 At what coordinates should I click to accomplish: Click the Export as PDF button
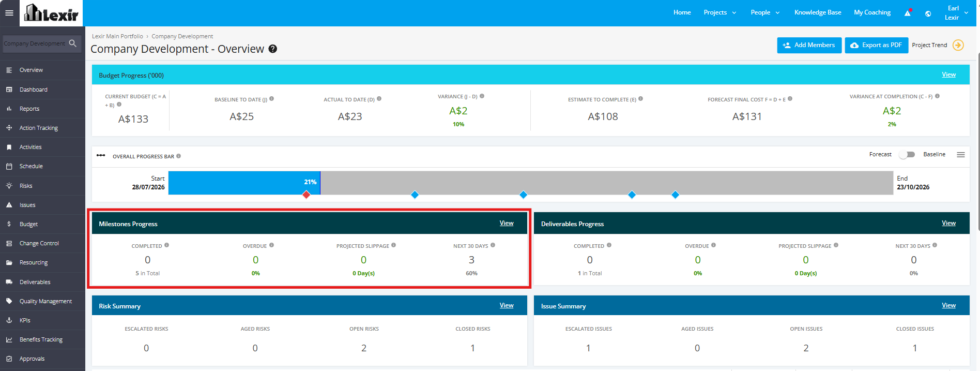pyautogui.click(x=876, y=45)
